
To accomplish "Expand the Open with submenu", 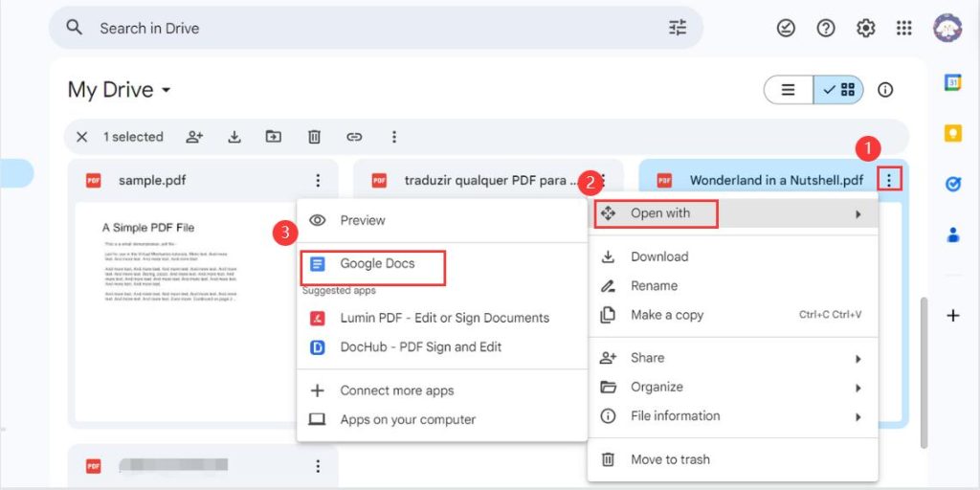I will pos(733,213).
